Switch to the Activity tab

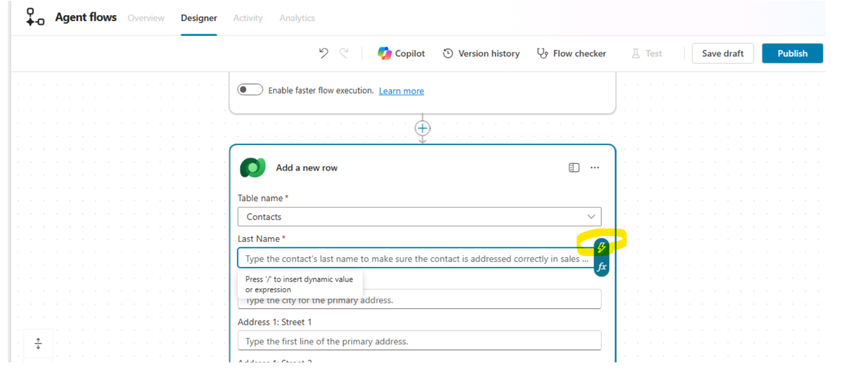click(x=248, y=18)
